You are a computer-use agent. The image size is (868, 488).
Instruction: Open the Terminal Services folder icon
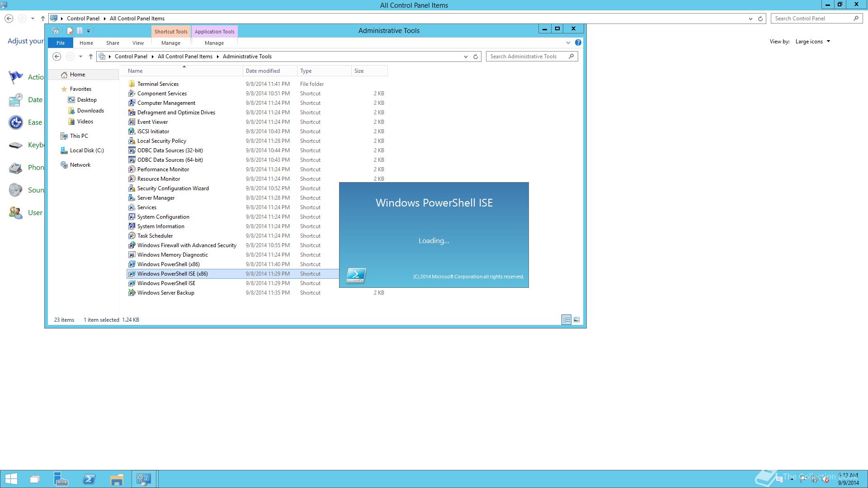tap(132, 84)
